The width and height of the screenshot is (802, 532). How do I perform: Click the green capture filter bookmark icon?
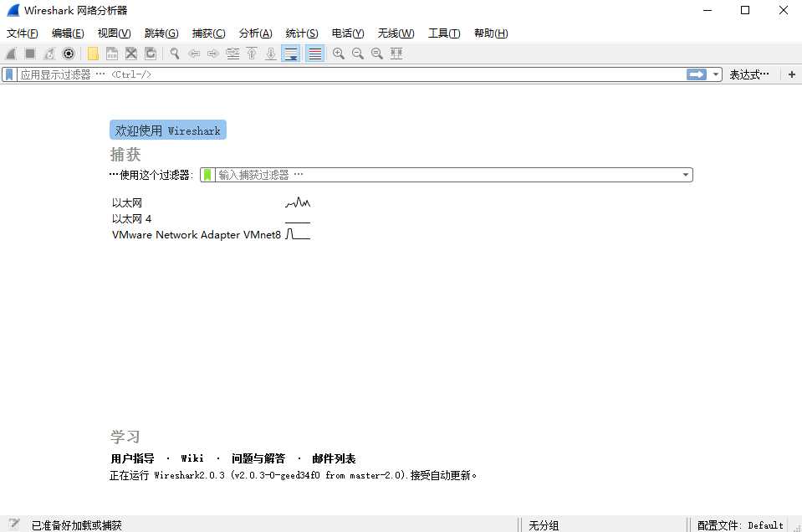pyautogui.click(x=207, y=175)
